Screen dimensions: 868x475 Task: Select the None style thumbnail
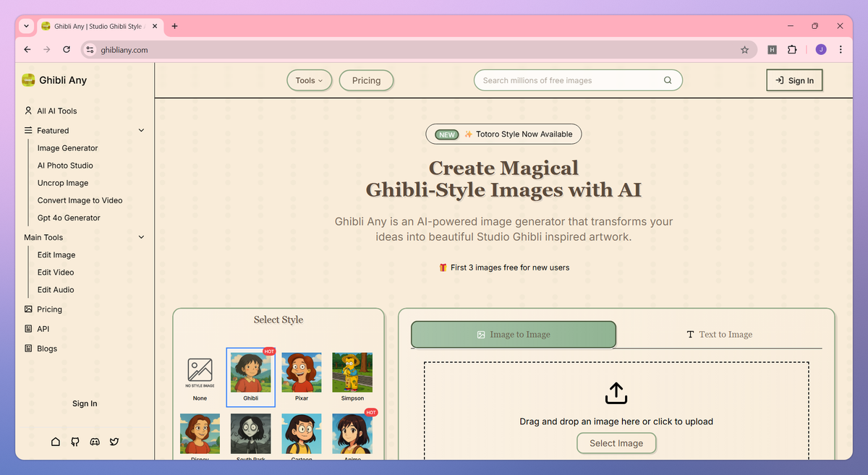pos(200,377)
